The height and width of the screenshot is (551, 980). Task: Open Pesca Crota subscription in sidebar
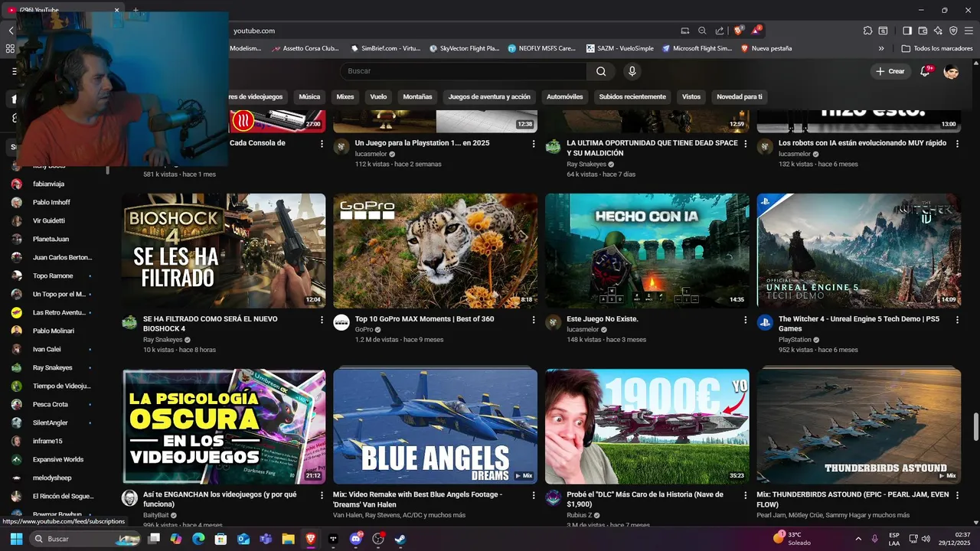(50, 404)
